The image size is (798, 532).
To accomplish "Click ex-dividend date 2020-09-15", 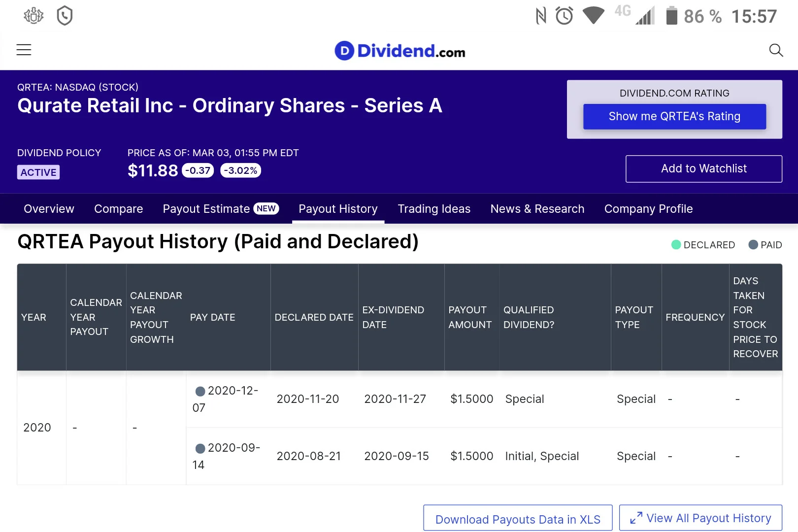I will coord(397,456).
